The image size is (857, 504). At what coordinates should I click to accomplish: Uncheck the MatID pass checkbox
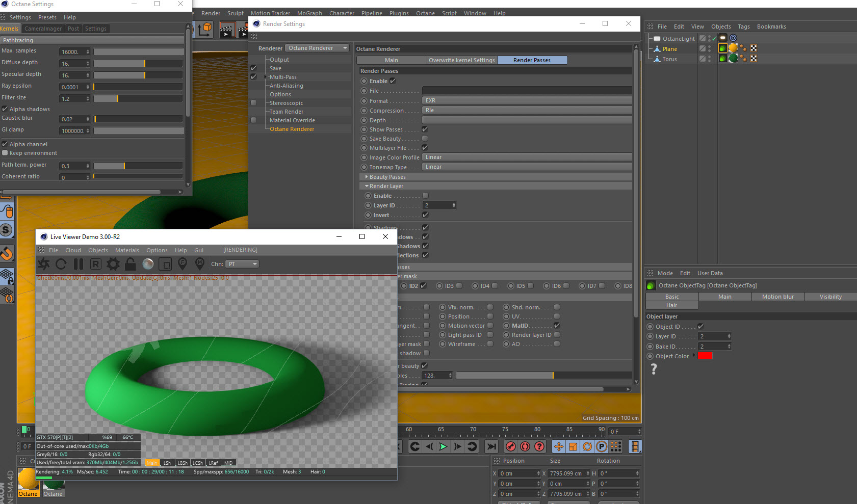click(557, 326)
